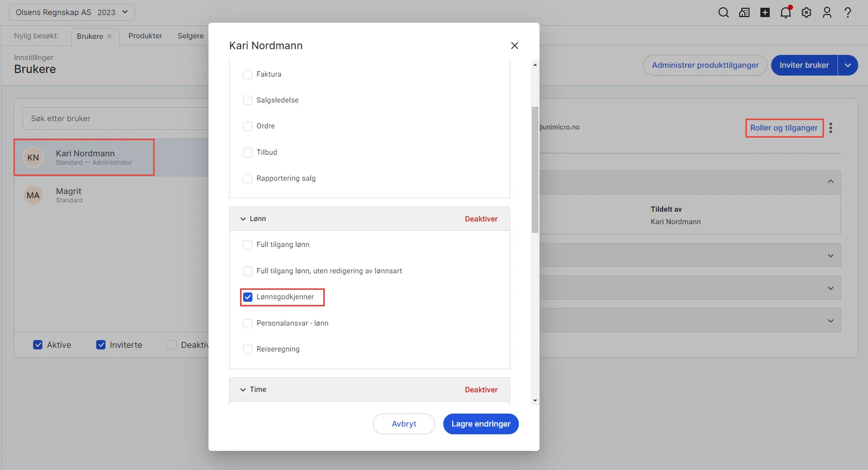This screenshot has height=470, width=868.
Task: Uncheck the Lønnsgodkjenner checkbox
Action: pos(248,297)
